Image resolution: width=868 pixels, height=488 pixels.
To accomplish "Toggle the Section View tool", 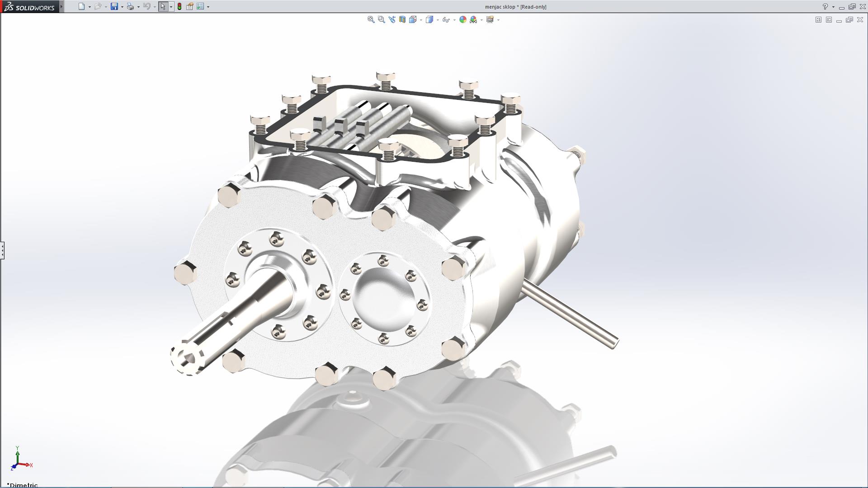I will point(402,19).
